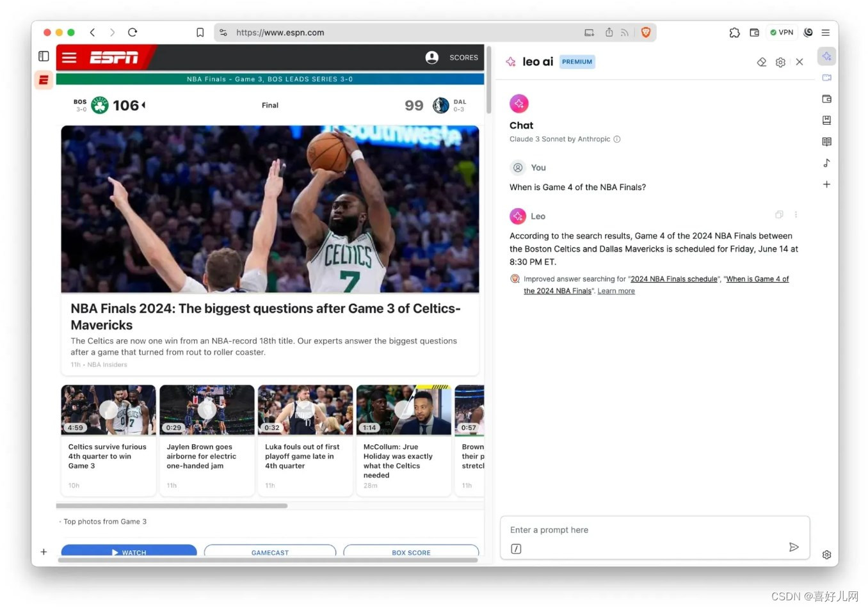Click the GAMECAST button

pos(270,551)
